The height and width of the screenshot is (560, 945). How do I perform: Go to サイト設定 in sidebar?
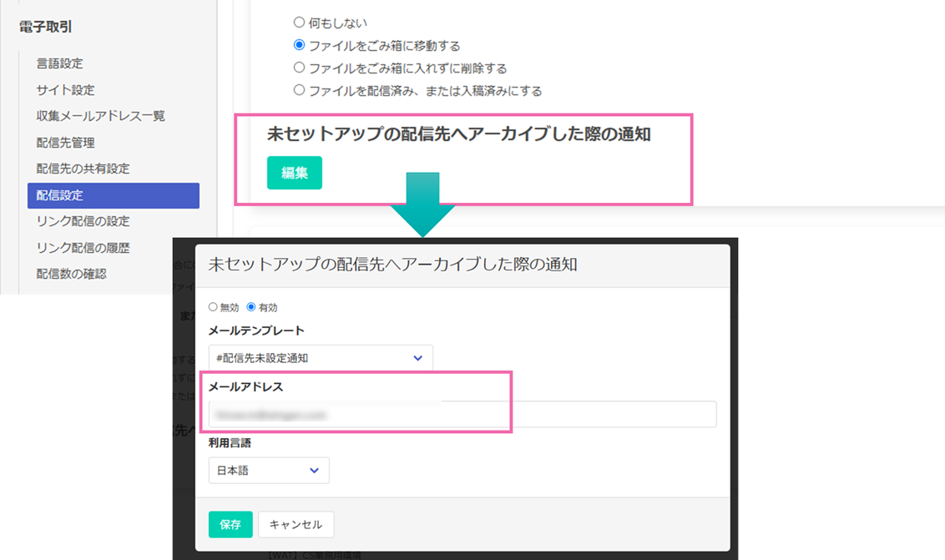[65, 90]
